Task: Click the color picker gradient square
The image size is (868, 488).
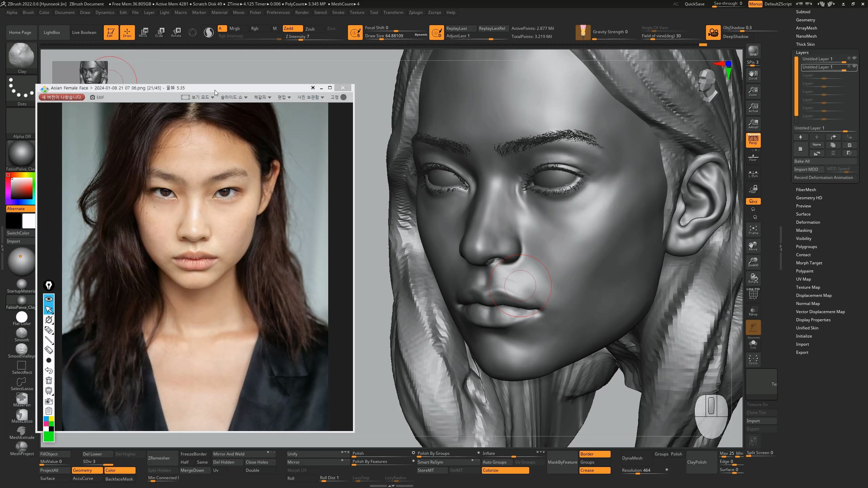Action: [22, 188]
